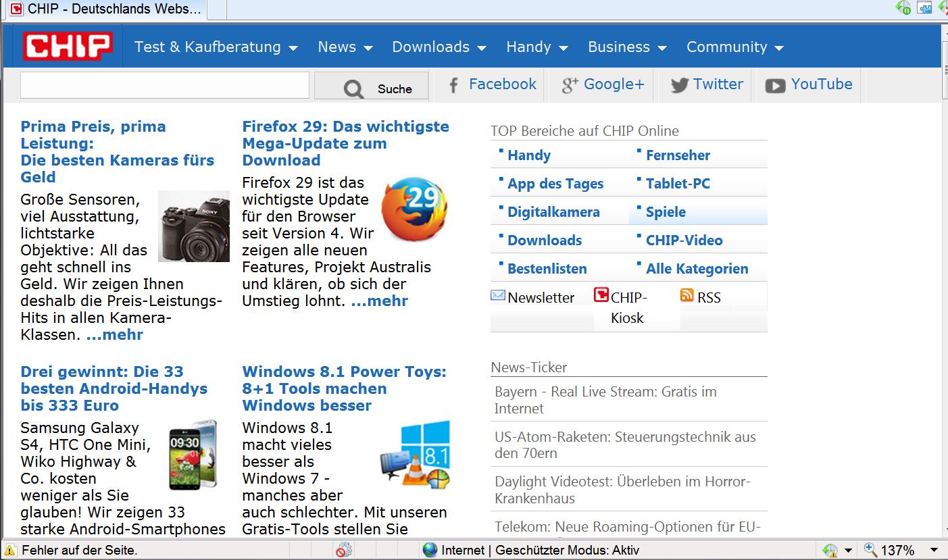Click the Suche search button
This screenshot has width=948, height=560.
click(x=371, y=86)
